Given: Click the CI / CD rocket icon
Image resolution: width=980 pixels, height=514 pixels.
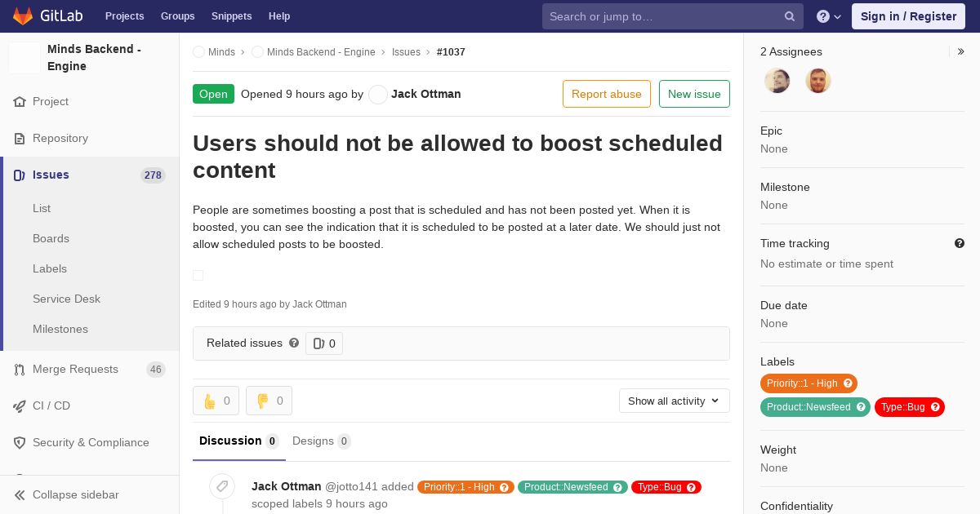Looking at the screenshot, I should click(20, 406).
